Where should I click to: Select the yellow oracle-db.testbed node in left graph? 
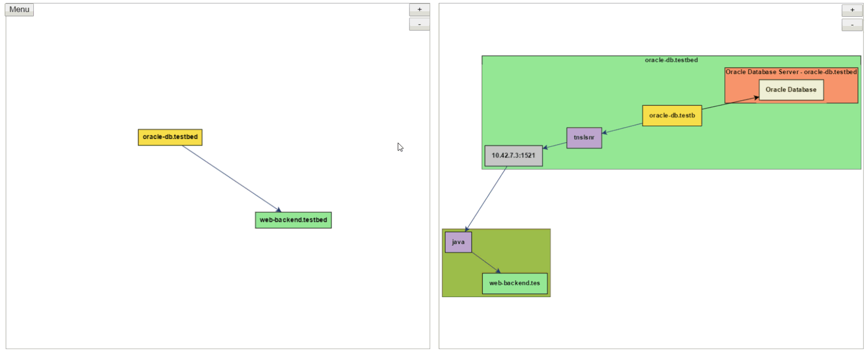click(170, 137)
